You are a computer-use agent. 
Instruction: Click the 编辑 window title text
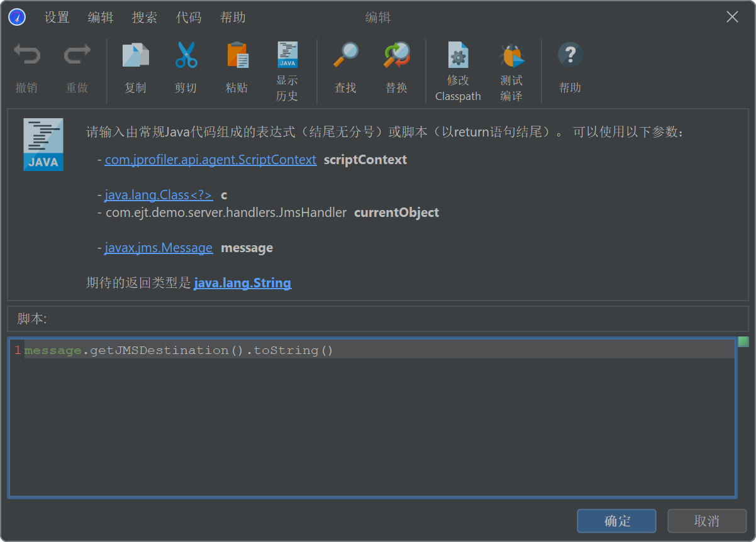(x=378, y=18)
